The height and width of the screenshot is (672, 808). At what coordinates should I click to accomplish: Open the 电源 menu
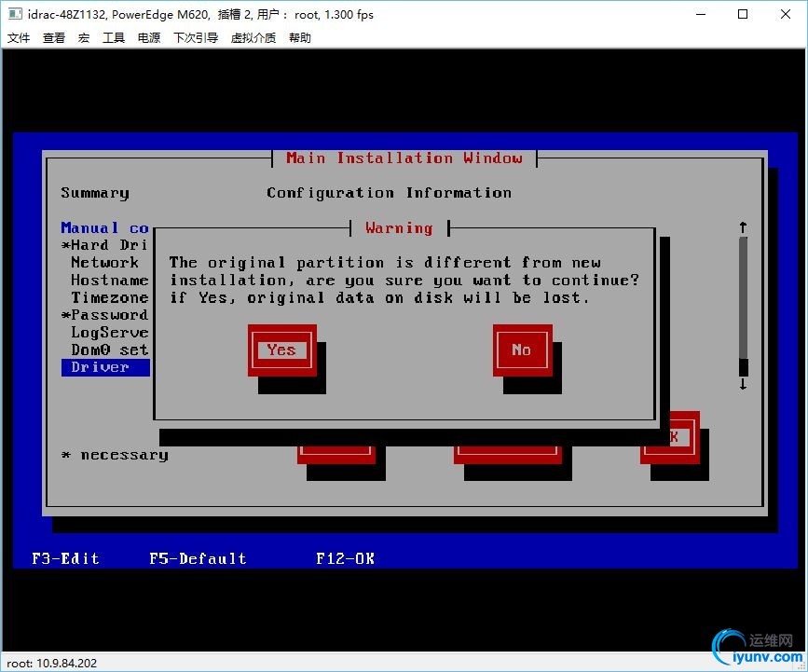(149, 37)
